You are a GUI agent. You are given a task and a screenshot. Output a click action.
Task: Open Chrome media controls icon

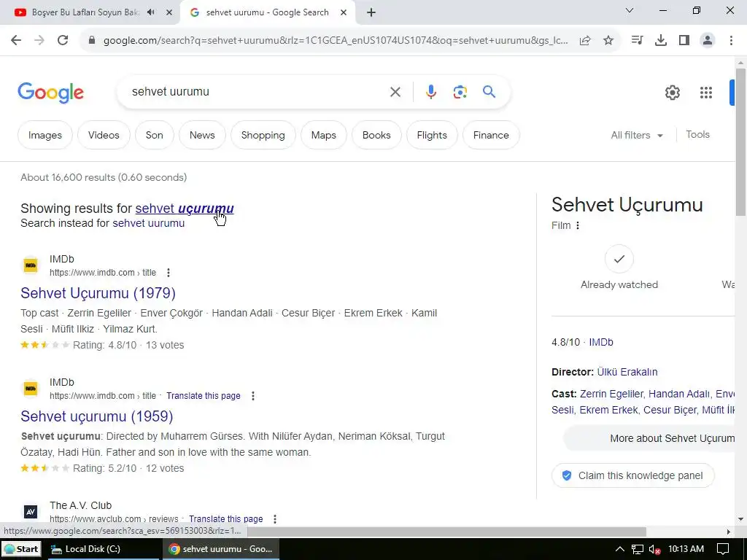tap(637, 41)
